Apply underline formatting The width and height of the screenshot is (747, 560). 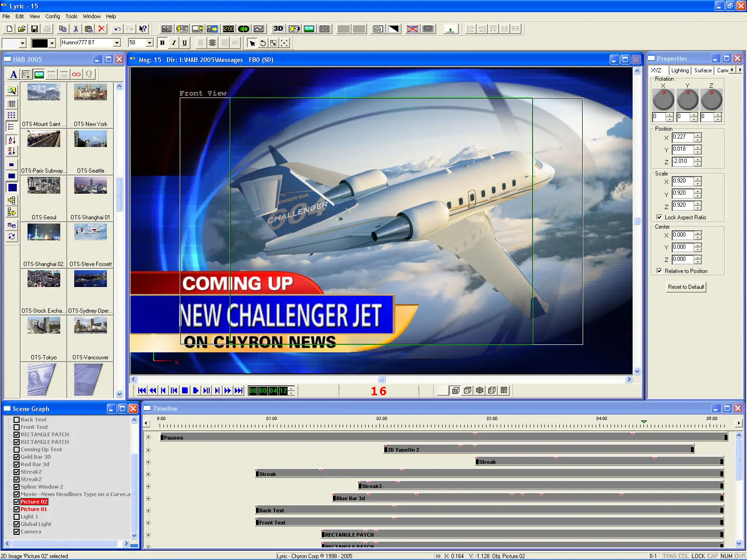click(185, 43)
